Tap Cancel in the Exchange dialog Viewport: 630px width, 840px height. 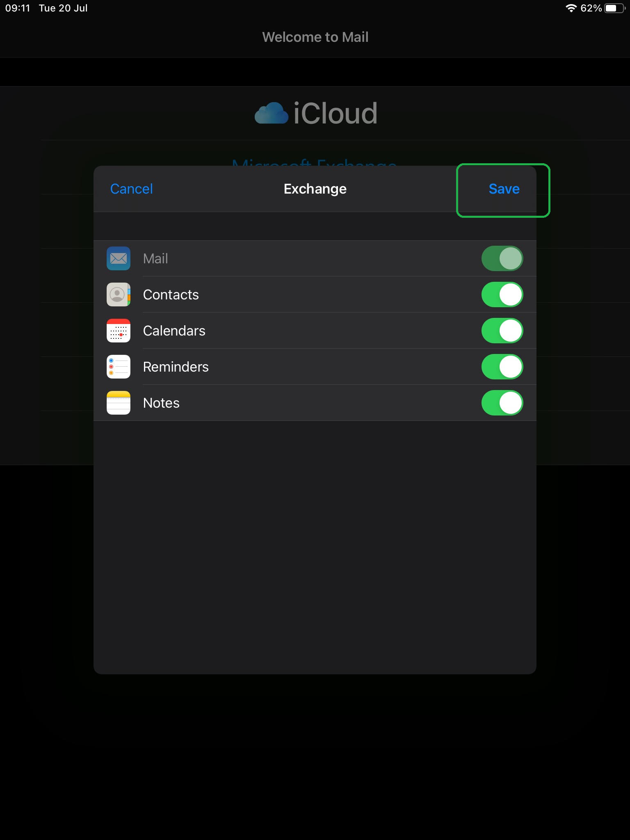point(131,189)
